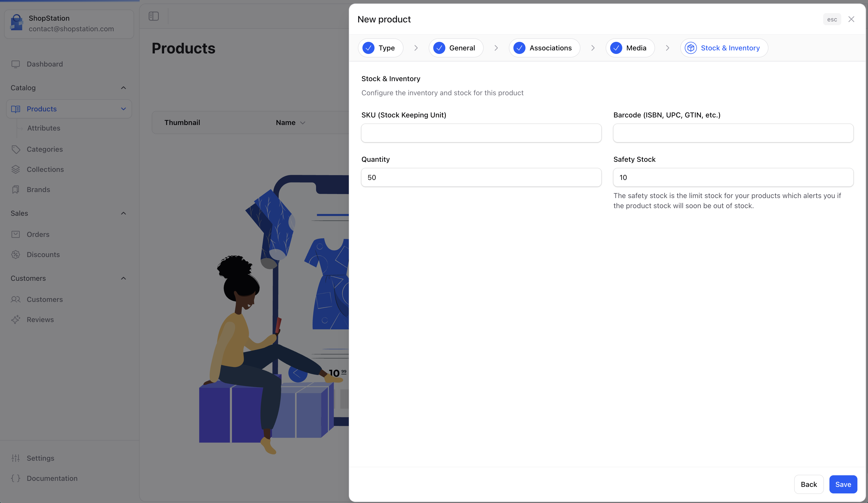Click the Dashboard monitor icon
Screen dimensions: 868x503
pyautogui.click(x=16, y=64)
